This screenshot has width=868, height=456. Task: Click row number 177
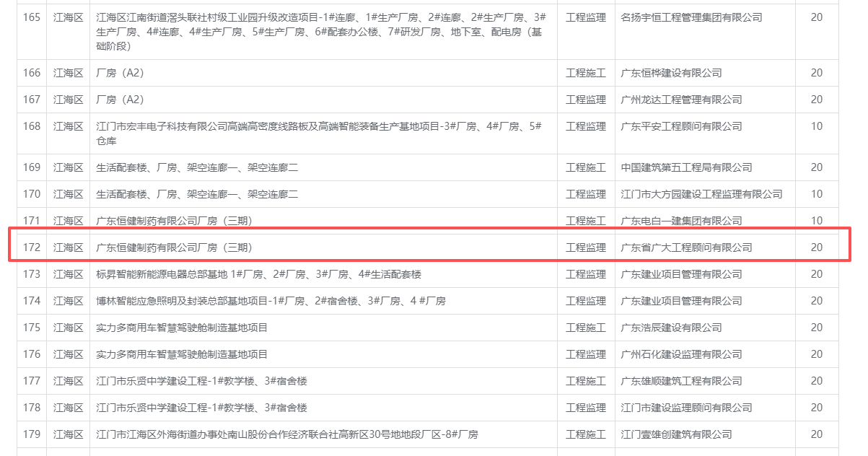(32, 381)
